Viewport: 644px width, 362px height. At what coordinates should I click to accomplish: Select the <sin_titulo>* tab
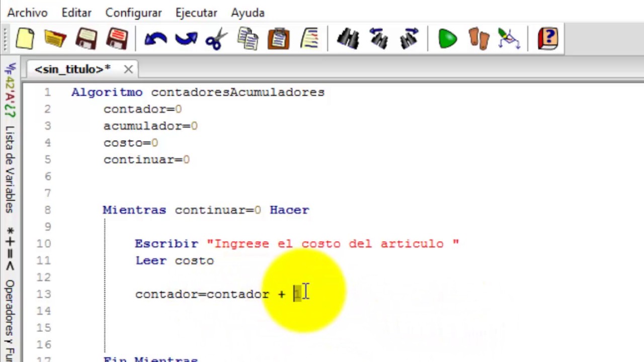tap(72, 69)
